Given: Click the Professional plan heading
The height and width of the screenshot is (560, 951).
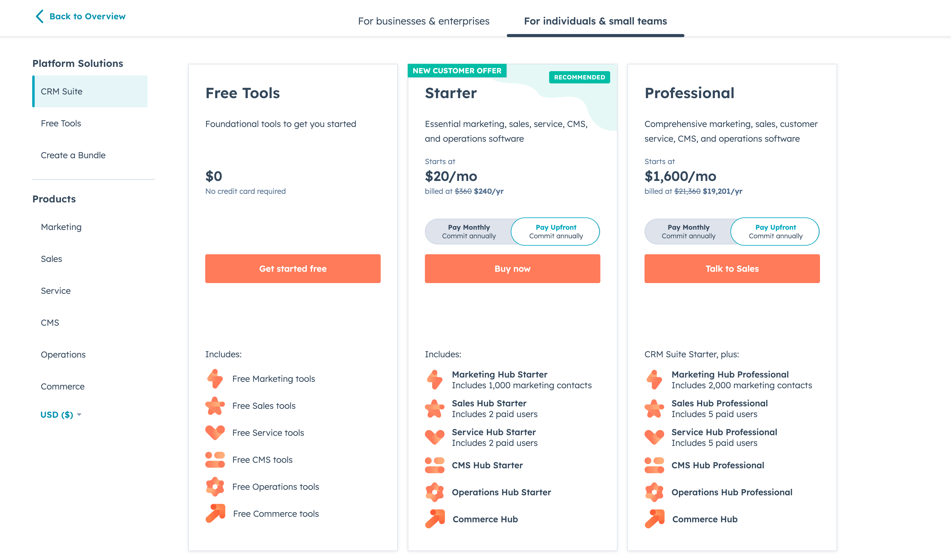Looking at the screenshot, I should tap(689, 93).
